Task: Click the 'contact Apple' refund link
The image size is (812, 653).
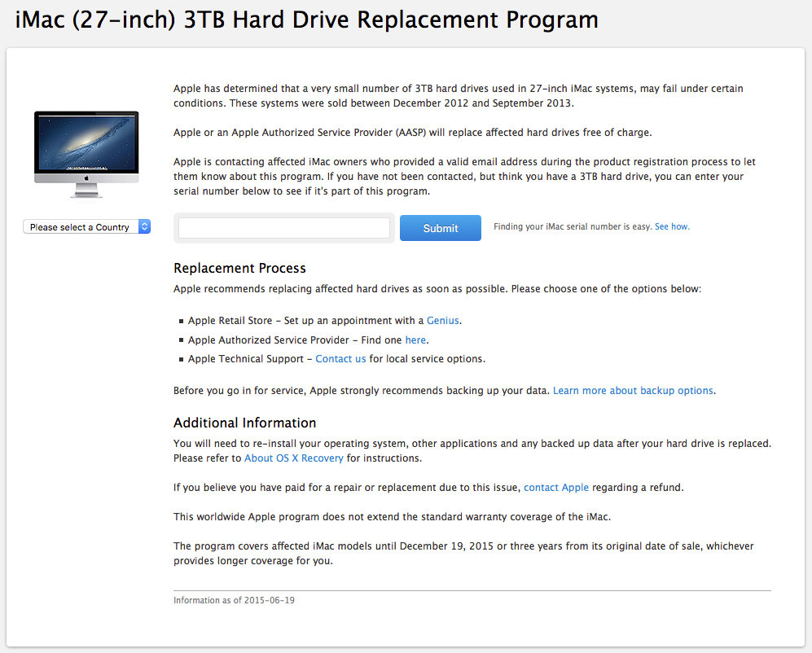Action: click(x=556, y=488)
